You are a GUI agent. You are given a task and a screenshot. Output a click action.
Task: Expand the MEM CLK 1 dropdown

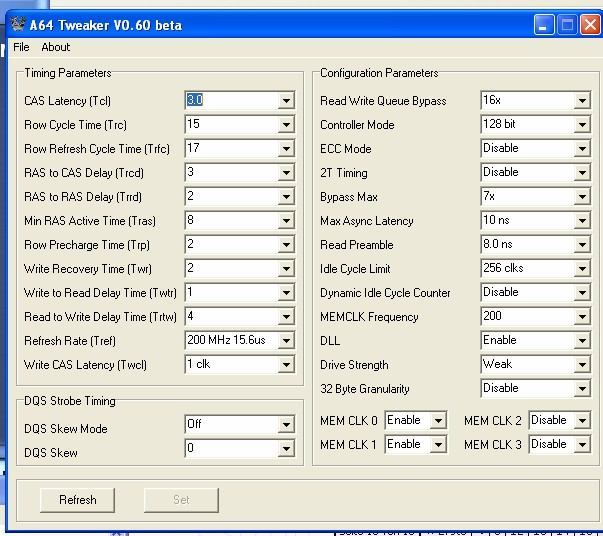coord(438,444)
